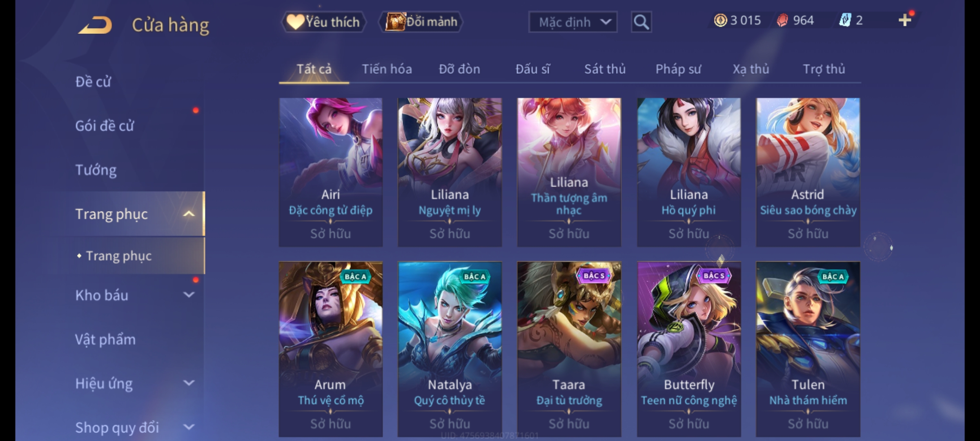Collapse the Trang phục sidebar section

pos(189,214)
